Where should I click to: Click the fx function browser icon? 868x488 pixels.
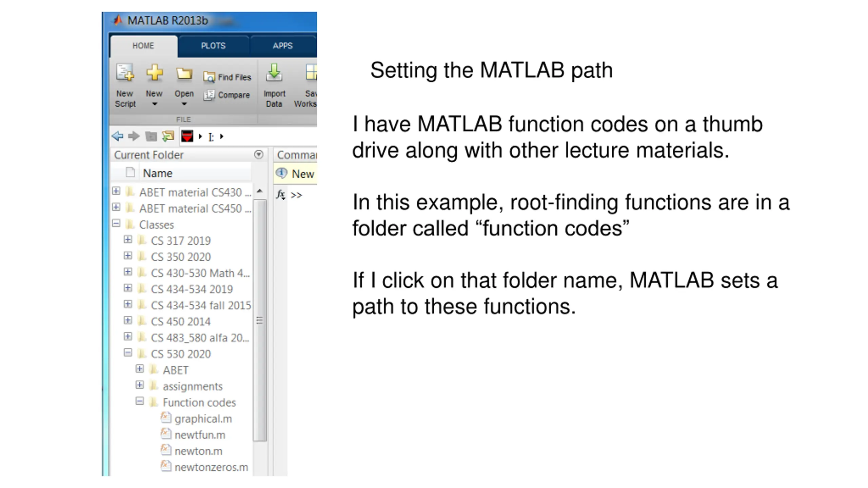[281, 195]
